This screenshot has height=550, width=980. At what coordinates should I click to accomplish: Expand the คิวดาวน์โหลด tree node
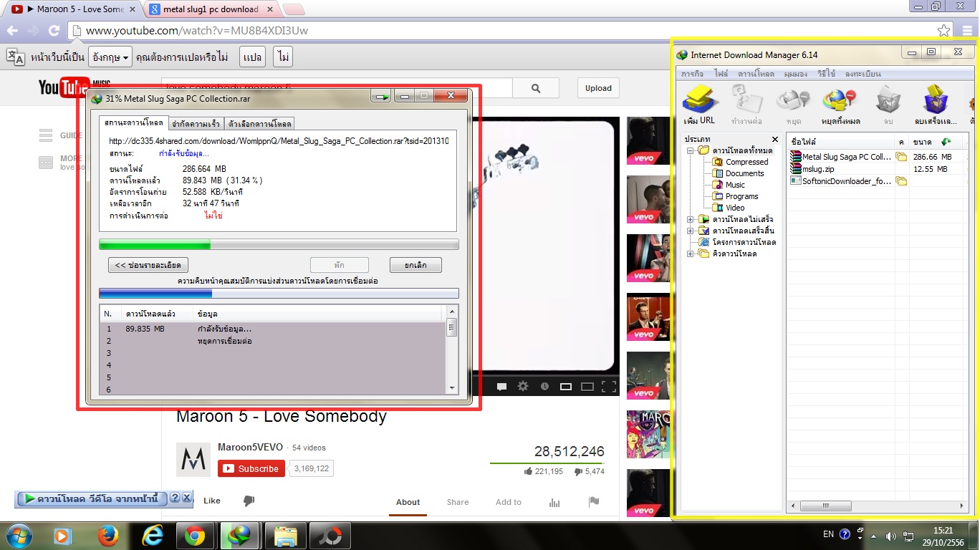(691, 254)
